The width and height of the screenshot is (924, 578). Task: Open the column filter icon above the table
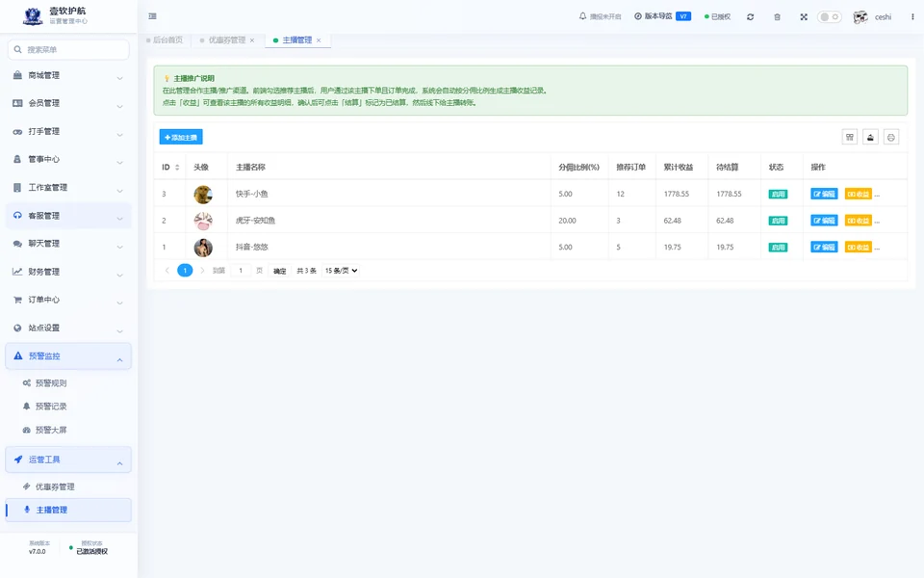pos(850,138)
